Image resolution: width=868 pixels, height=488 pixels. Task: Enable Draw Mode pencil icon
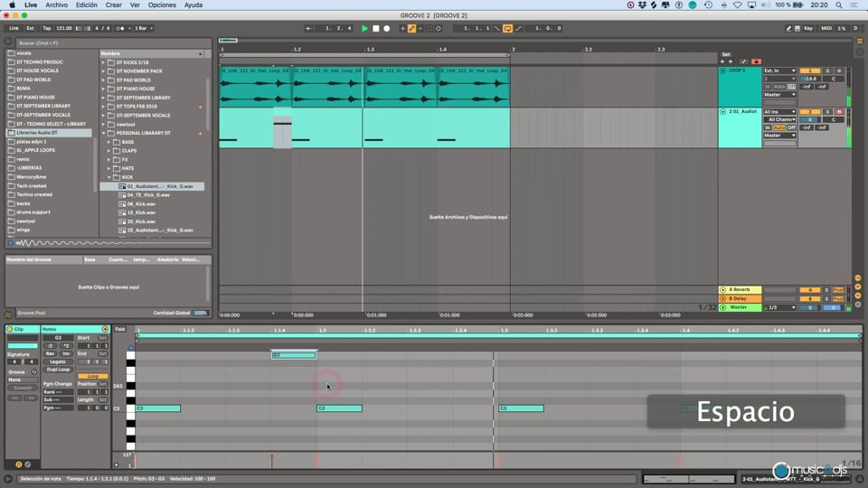pyautogui.click(x=788, y=28)
